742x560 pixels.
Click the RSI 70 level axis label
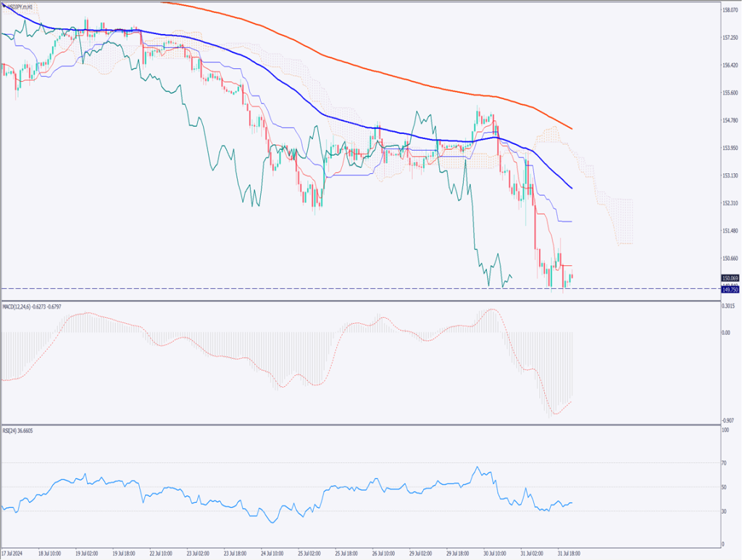725,462
